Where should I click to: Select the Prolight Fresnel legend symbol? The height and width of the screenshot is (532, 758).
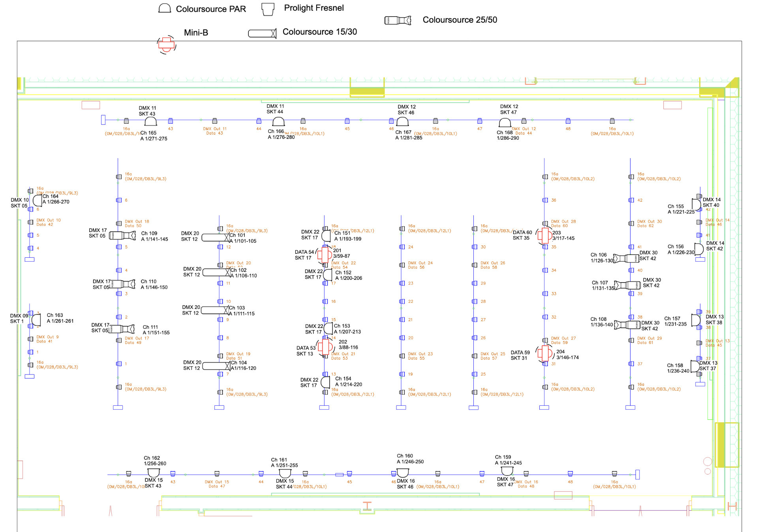tap(268, 9)
